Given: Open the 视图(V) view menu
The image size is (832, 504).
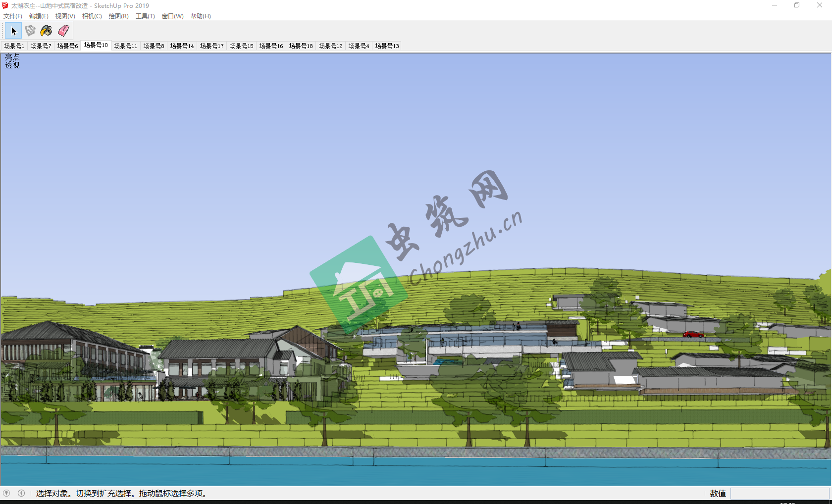Looking at the screenshot, I should [65, 16].
